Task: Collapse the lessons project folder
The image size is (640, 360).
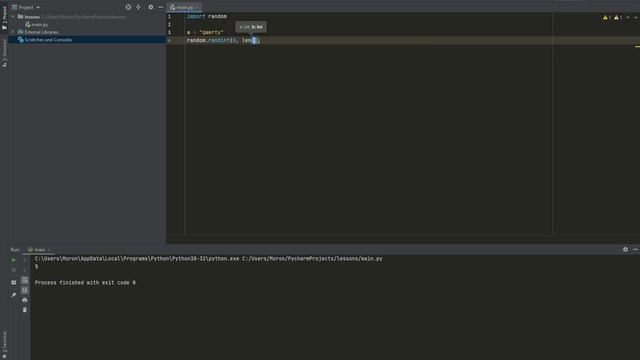Action: click(x=13, y=17)
